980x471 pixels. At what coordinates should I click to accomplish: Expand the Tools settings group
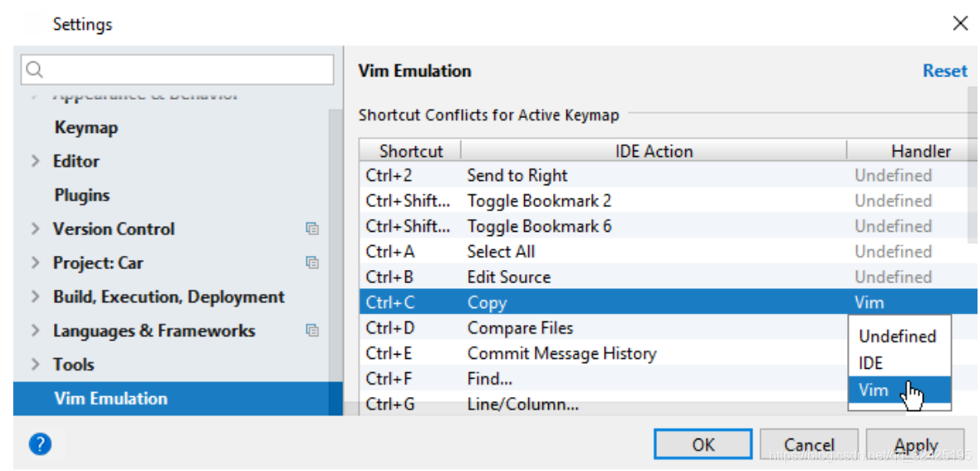point(36,364)
